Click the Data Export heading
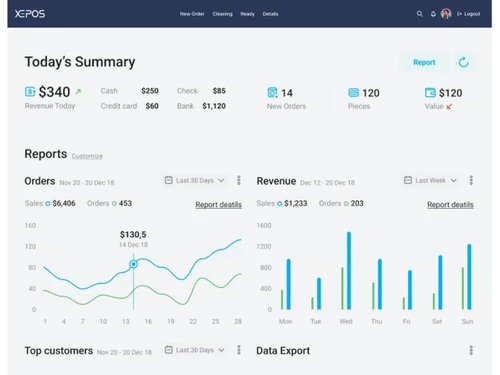Image resolution: width=500 pixels, height=375 pixels. coord(283,351)
